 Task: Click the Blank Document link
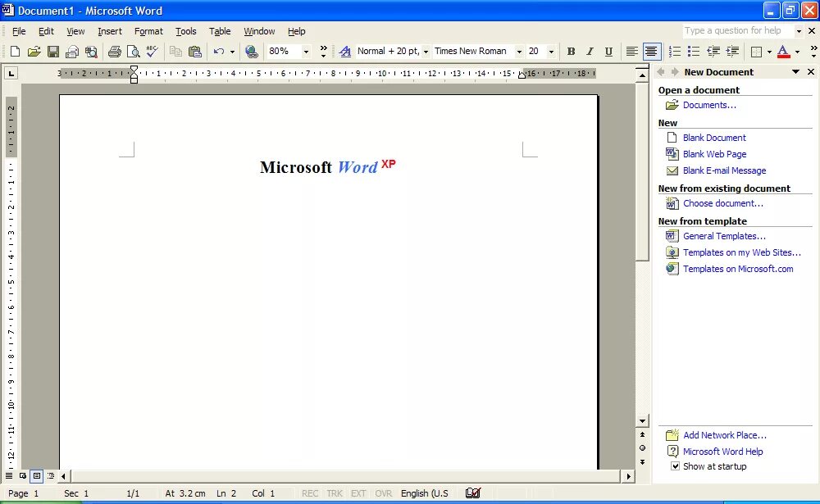pyautogui.click(x=714, y=138)
